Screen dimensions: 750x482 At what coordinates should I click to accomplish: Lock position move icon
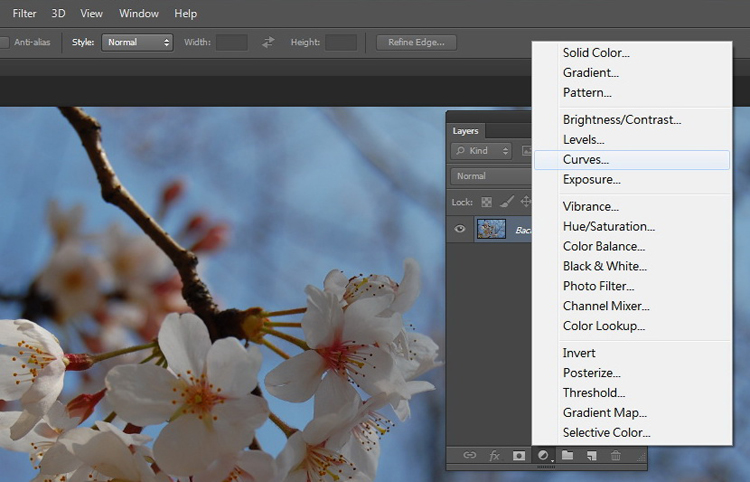(526, 202)
